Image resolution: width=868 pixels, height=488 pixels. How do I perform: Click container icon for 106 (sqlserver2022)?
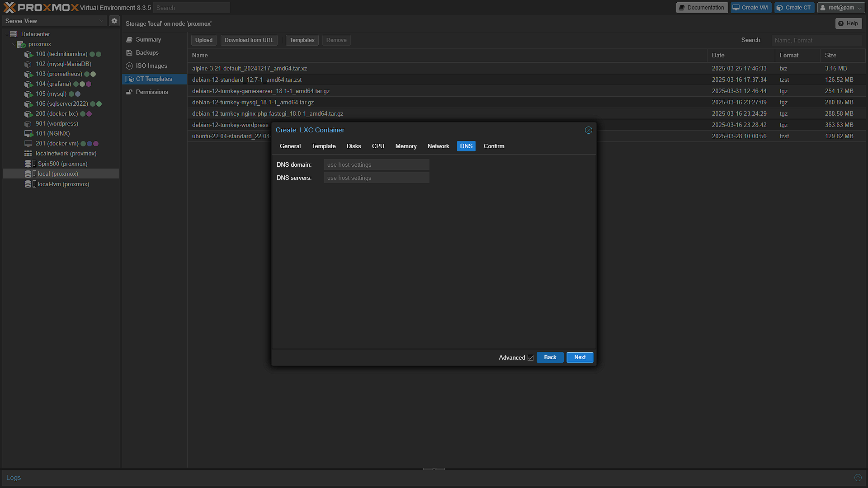click(x=28, y=104)
